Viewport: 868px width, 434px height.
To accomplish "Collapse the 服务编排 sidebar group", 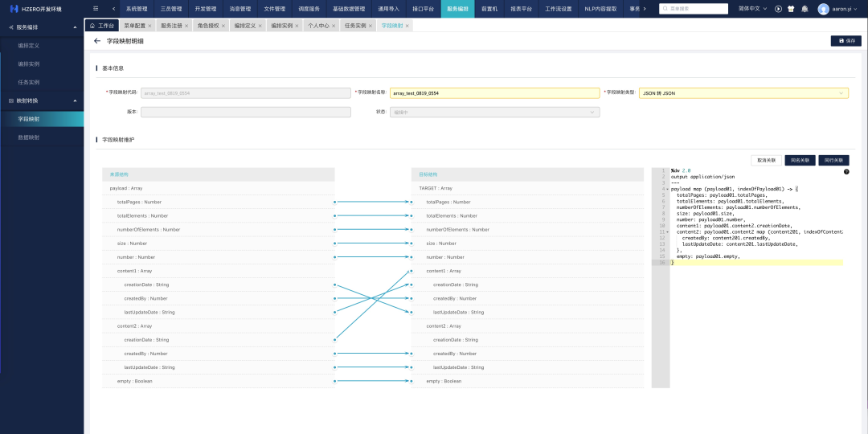I will pyautogui.click(x=75, y=27).
